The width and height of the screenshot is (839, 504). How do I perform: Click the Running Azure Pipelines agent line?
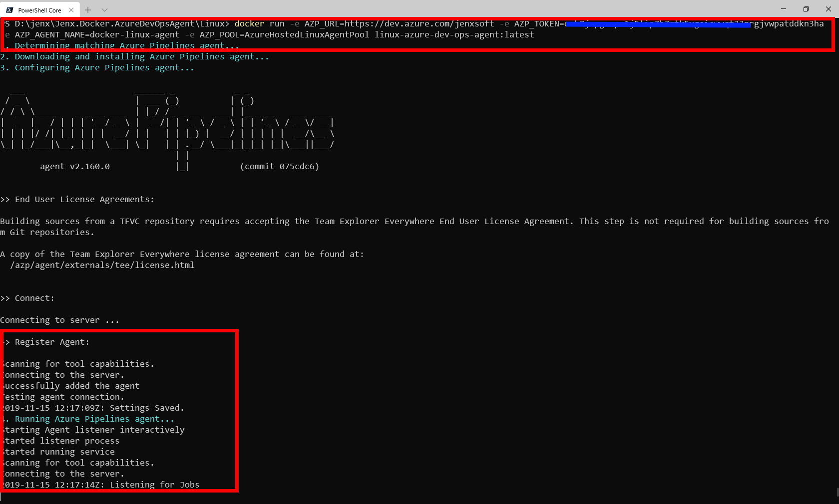click(x=94, y=419)
